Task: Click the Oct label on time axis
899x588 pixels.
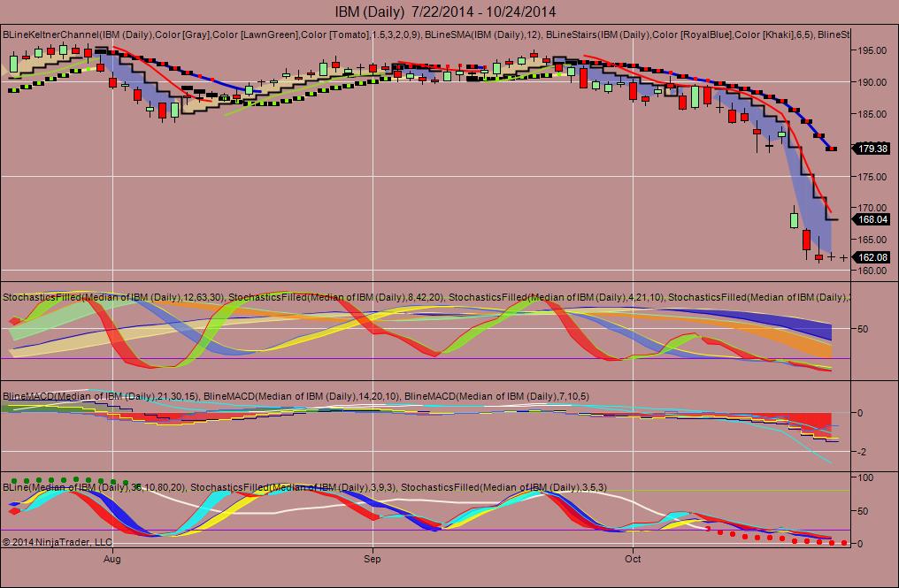Action: (633, 558)
